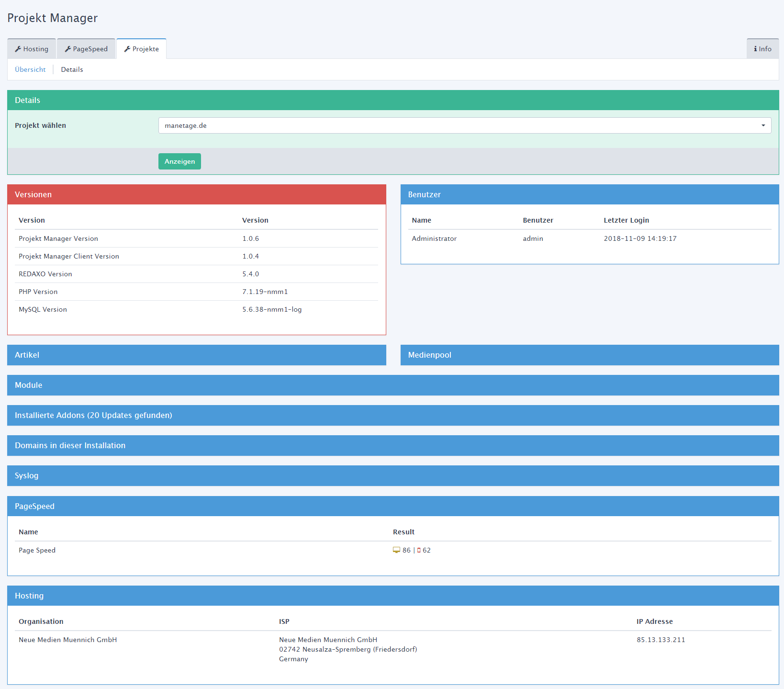Switch to the PageSpeed tab

(86, 49)
